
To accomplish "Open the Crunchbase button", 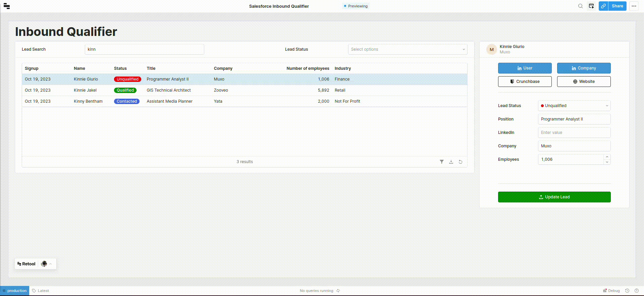I will click(525, 82).
